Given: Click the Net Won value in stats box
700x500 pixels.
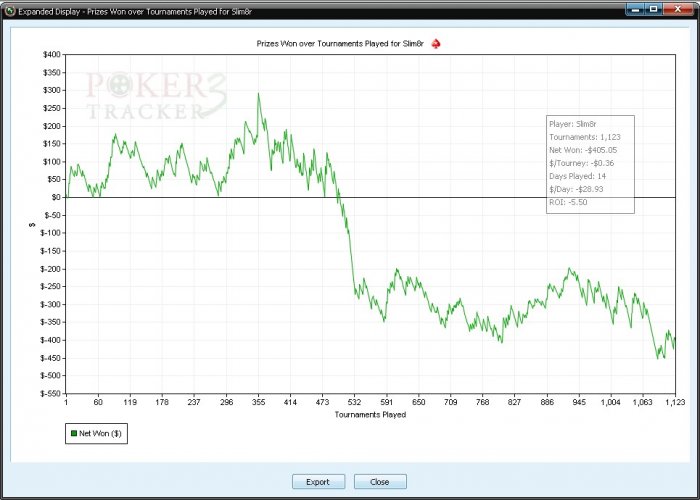Looking at the screenshot, I should point(601,150).
